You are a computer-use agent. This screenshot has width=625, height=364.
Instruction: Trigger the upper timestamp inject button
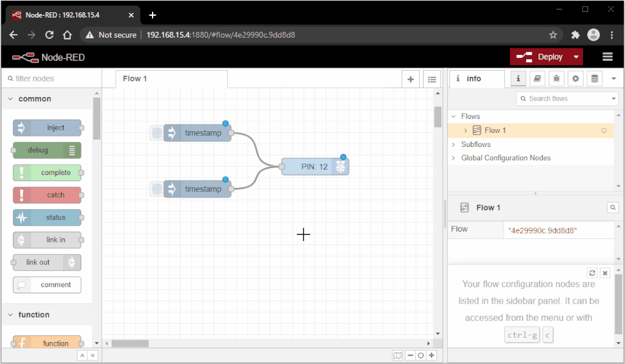point(157,133)
